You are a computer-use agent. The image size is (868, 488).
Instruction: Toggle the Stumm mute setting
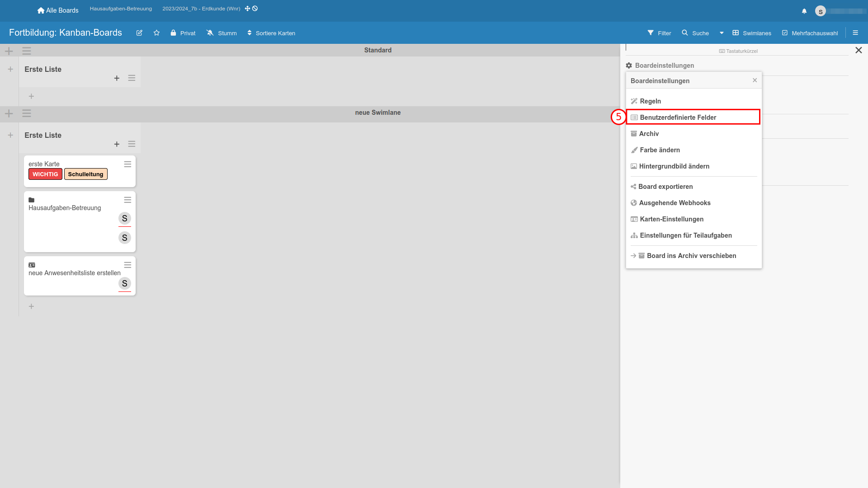pos(222,33)
